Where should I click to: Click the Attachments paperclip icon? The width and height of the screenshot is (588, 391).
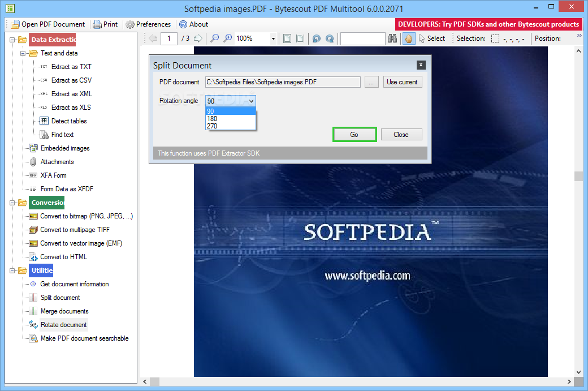click(33, 162)
